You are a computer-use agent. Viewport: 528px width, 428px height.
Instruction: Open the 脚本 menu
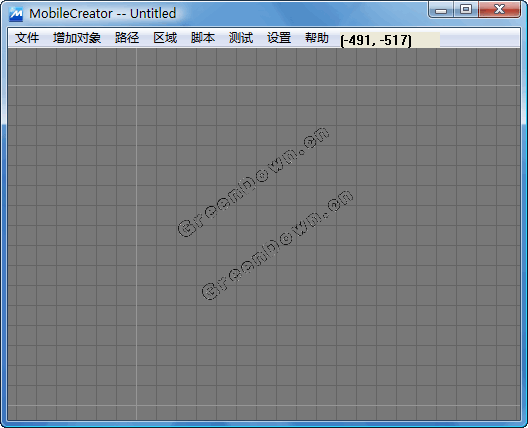coord(203,38)
